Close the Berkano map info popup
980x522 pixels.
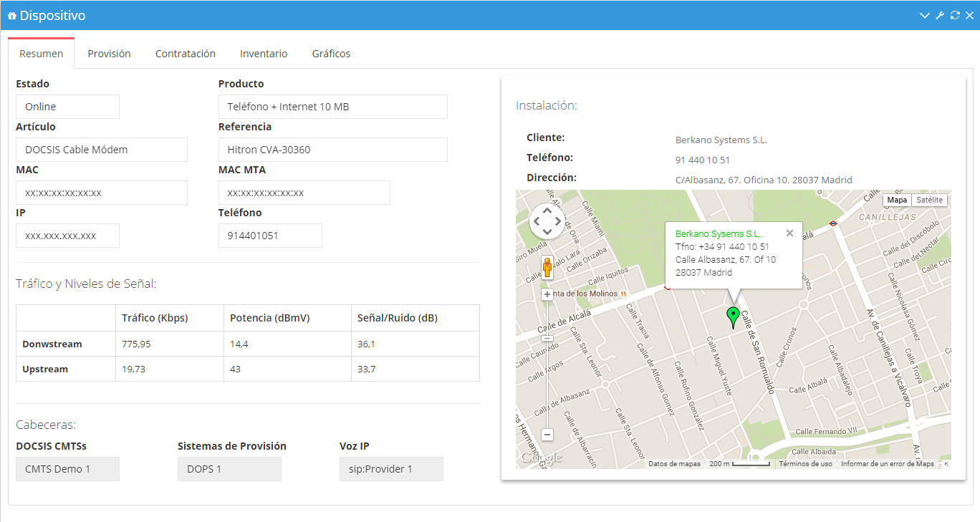[789, 233]
